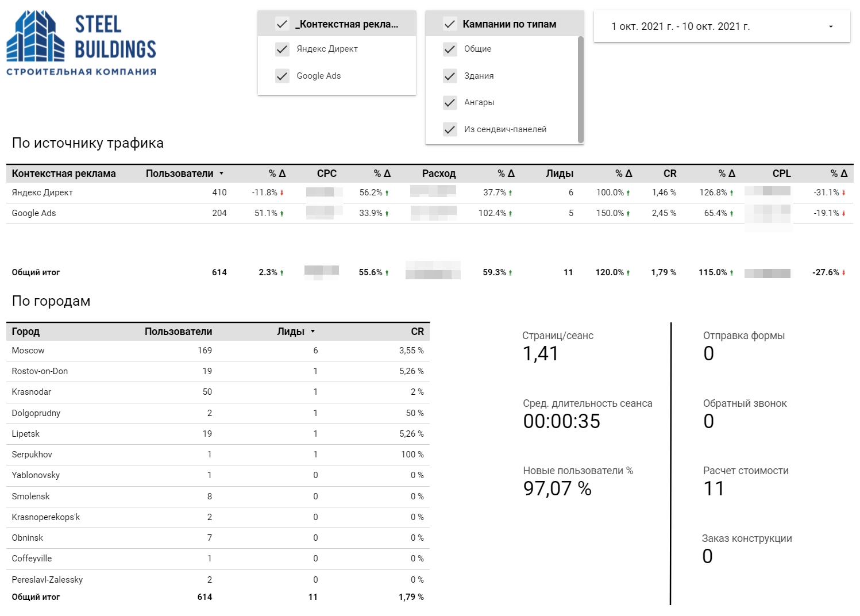The height and width of the screenshot is (616, 860).
Task: Click the Город column header
Action: point(26,332)
